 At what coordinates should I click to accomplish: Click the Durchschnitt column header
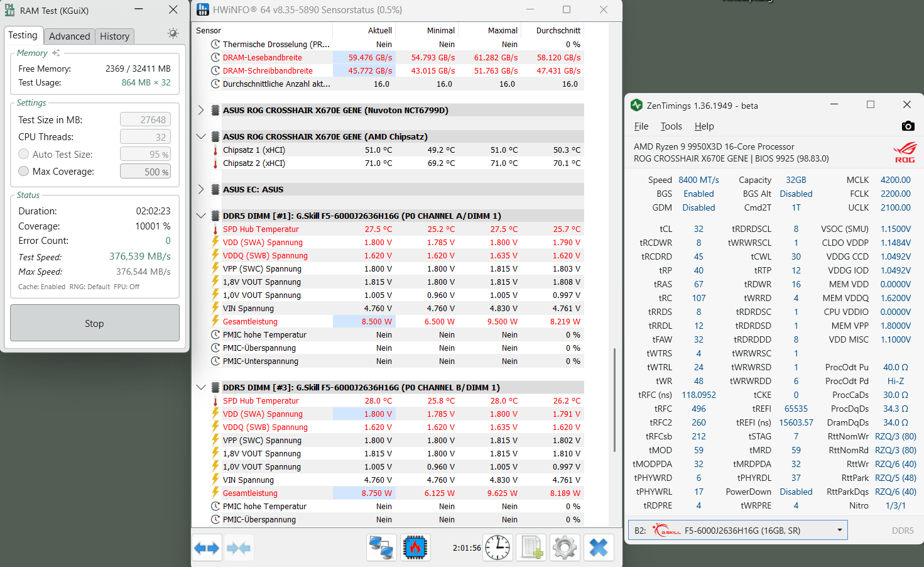click(553, 30)
